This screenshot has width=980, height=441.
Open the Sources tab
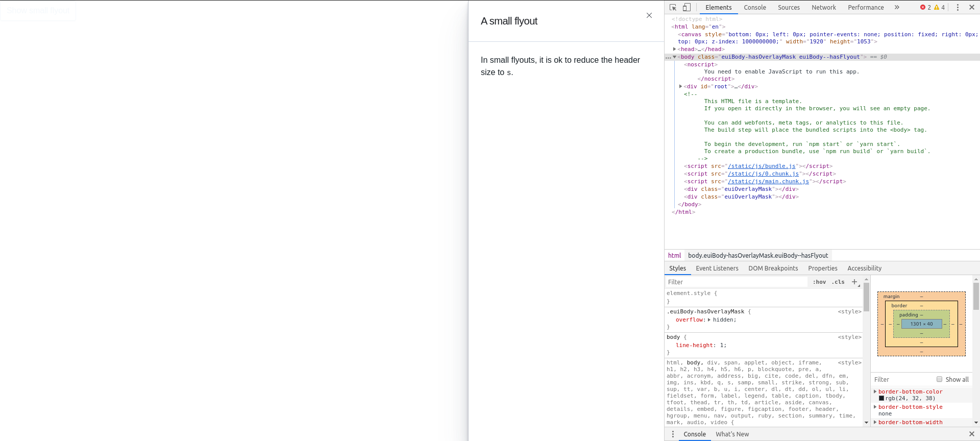789,7
